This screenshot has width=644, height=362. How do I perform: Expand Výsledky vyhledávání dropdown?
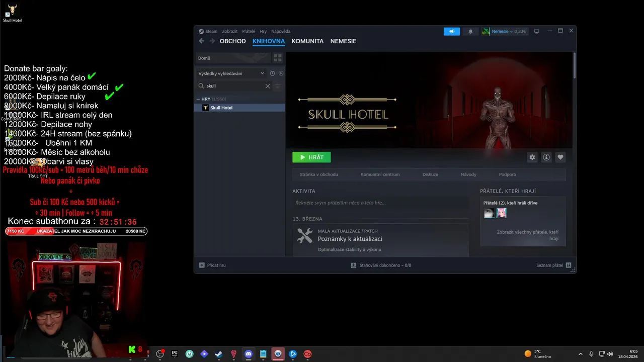231,73
